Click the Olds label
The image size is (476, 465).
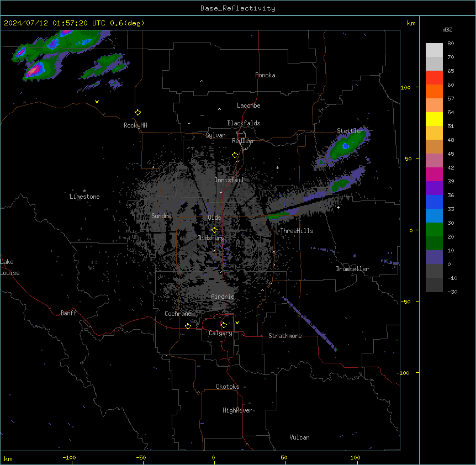click(214, 218)
